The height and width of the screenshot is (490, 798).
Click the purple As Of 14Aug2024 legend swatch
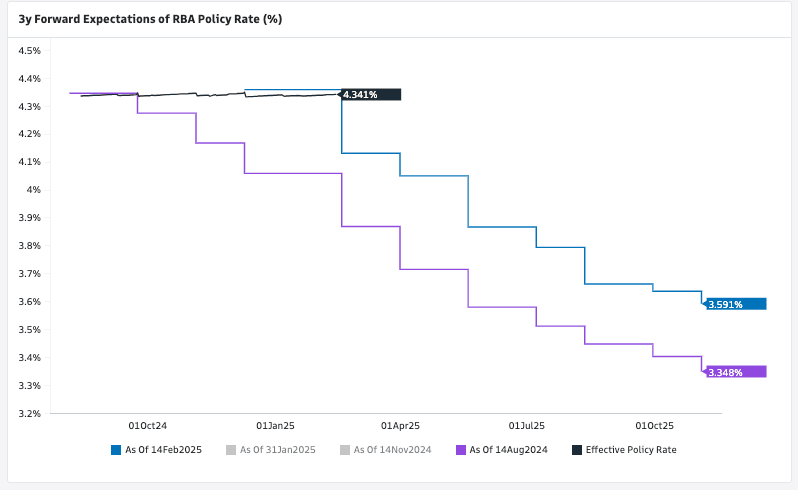[x=460, y=450]
